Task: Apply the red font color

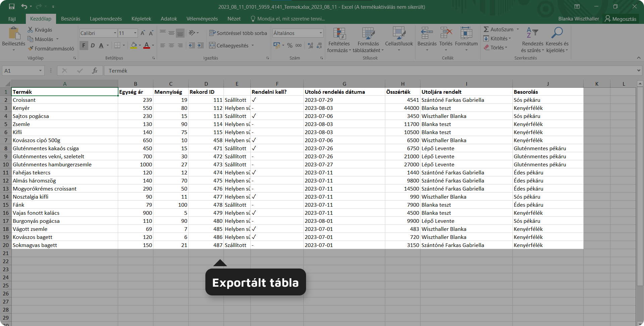Action: coord(147,45)
